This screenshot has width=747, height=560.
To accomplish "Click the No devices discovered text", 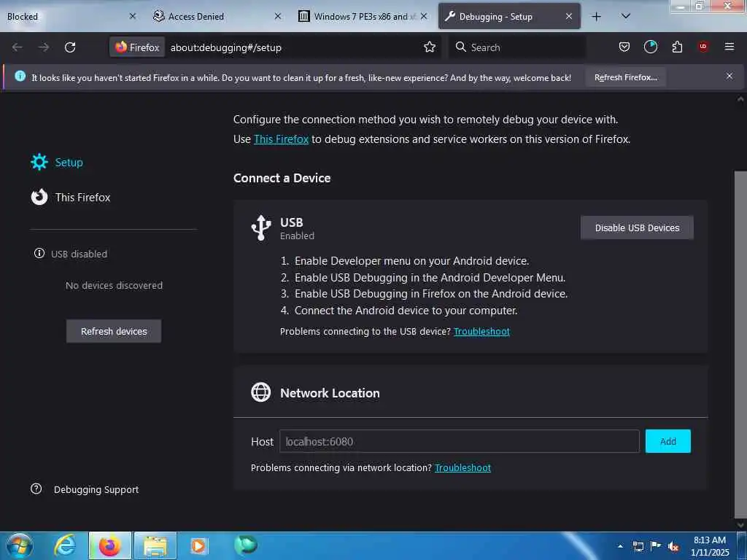I will point(115,285).
